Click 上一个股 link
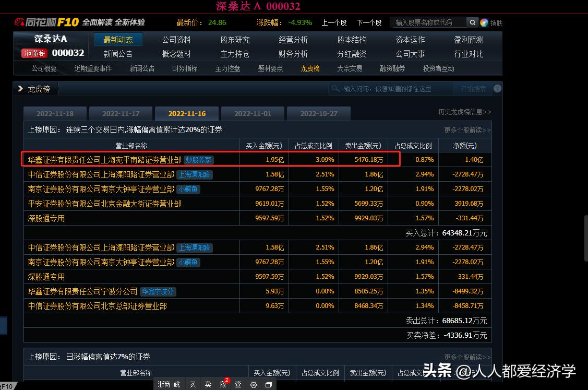588x390 pixels. click(334, 22)
